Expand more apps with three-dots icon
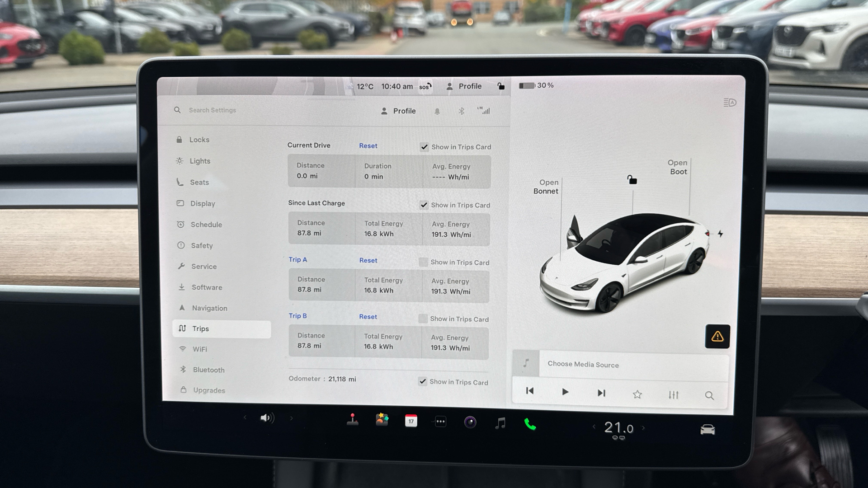Screen dimensions: 868x488 [x=440, y=422]
